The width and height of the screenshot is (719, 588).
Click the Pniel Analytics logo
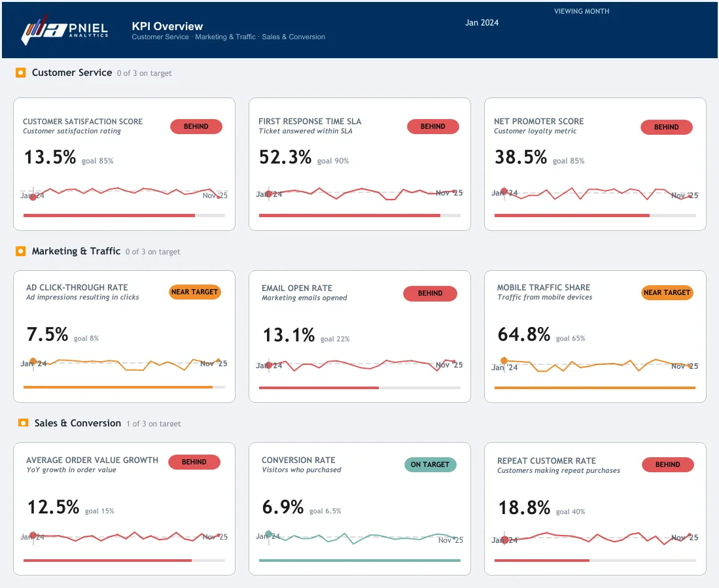click(65, 30)
